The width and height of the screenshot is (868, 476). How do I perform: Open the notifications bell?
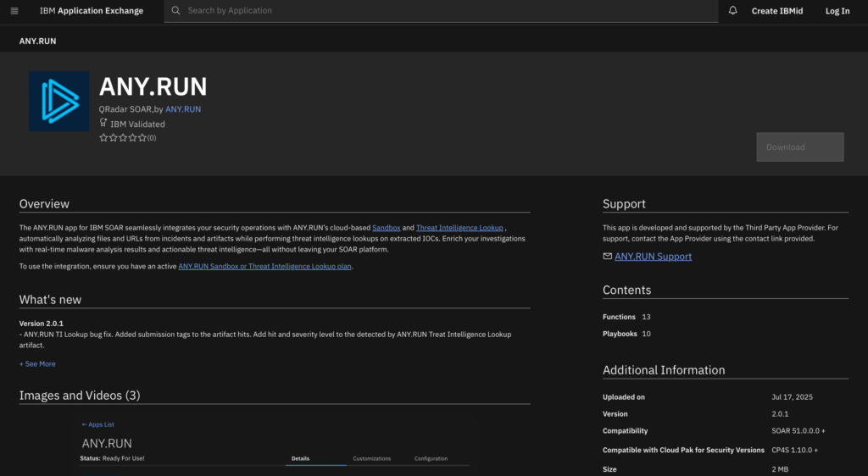tap(732, 11)
